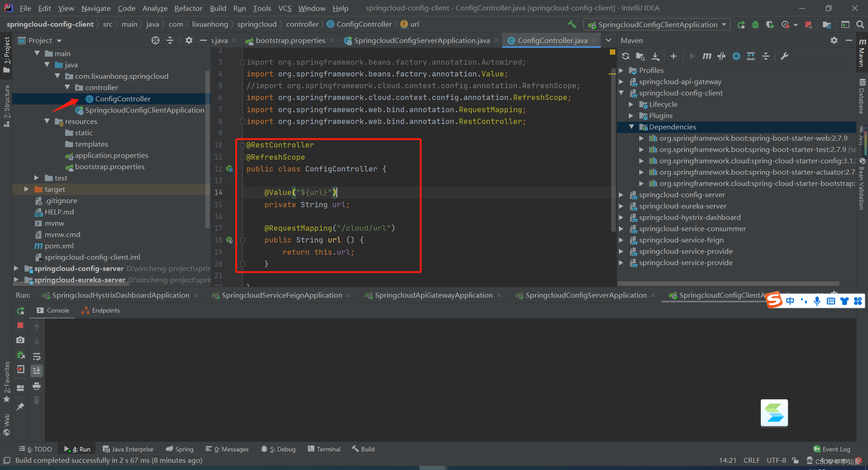
Task: Open the Endpoints tab in Run panel
Action: (x=100, y=310)
